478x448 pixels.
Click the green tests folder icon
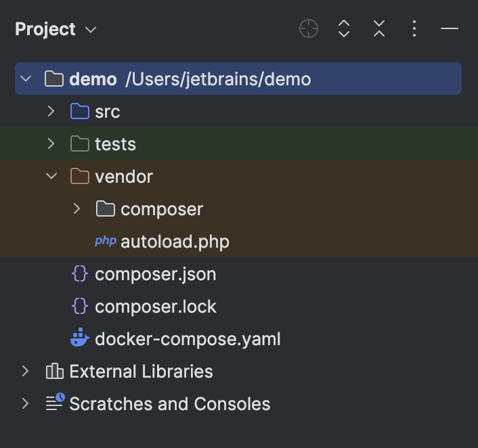pyautogui.click(x=80, y=143)
